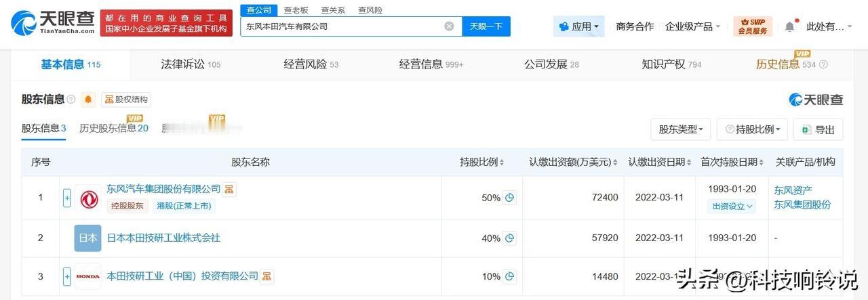Click equity structure icon beside 本田技研工业（中国）
Image resolution: width=868 pixels, height=300 pixels.
pos(268,276)
